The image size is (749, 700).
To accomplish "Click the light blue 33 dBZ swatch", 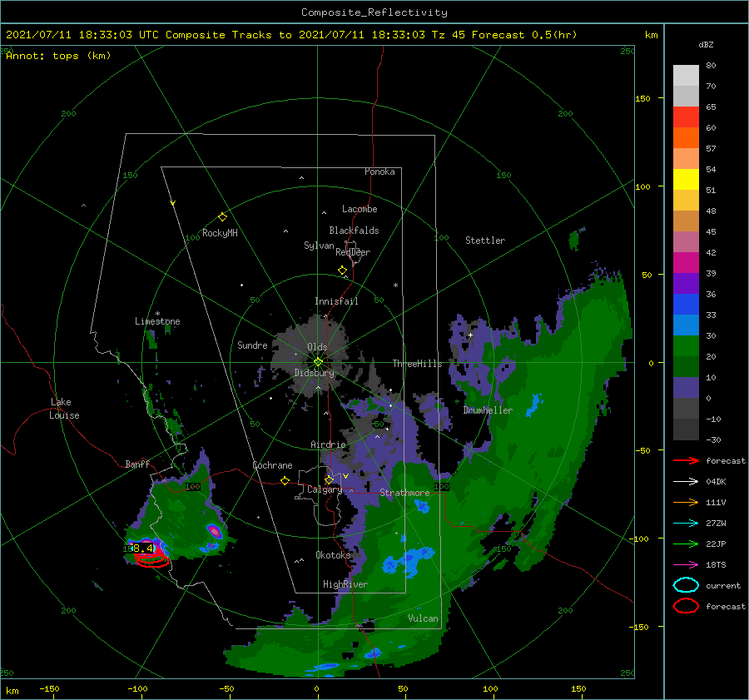I will coord(686,325).
